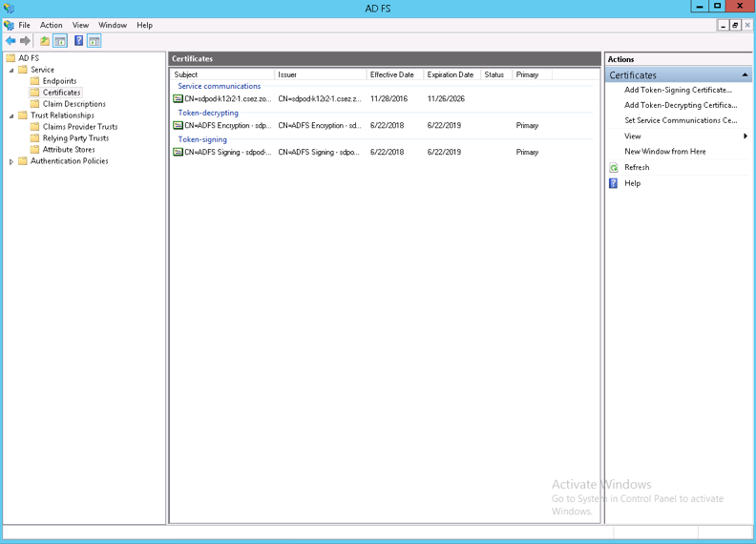
Task: Sort by the Expiration Date column header
Action: [x=450, y=74]
